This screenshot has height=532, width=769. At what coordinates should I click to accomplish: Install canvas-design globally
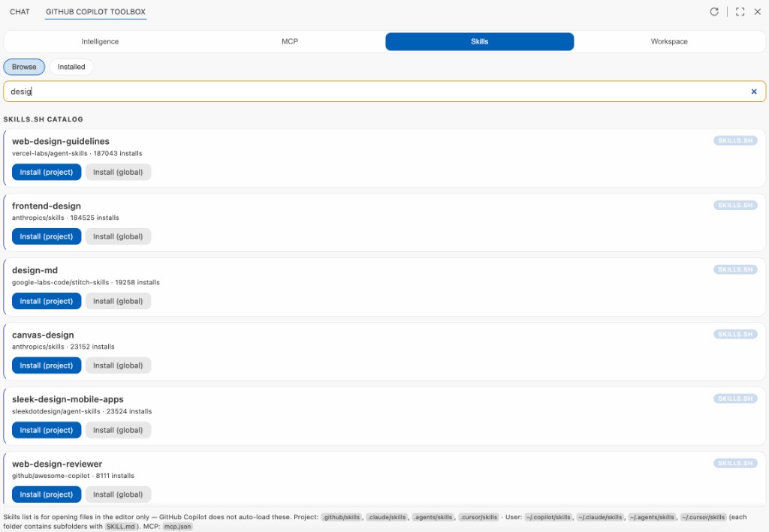click(118, 365)
